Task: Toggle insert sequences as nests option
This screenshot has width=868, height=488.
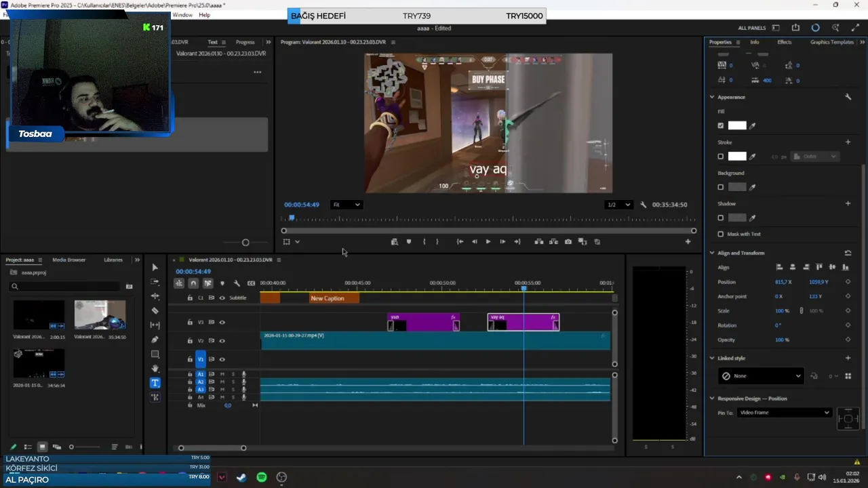Action: [179, 283]
